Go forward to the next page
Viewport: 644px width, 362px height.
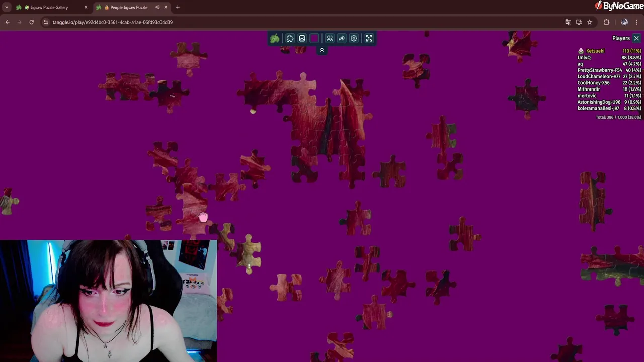tap(19, 22)
